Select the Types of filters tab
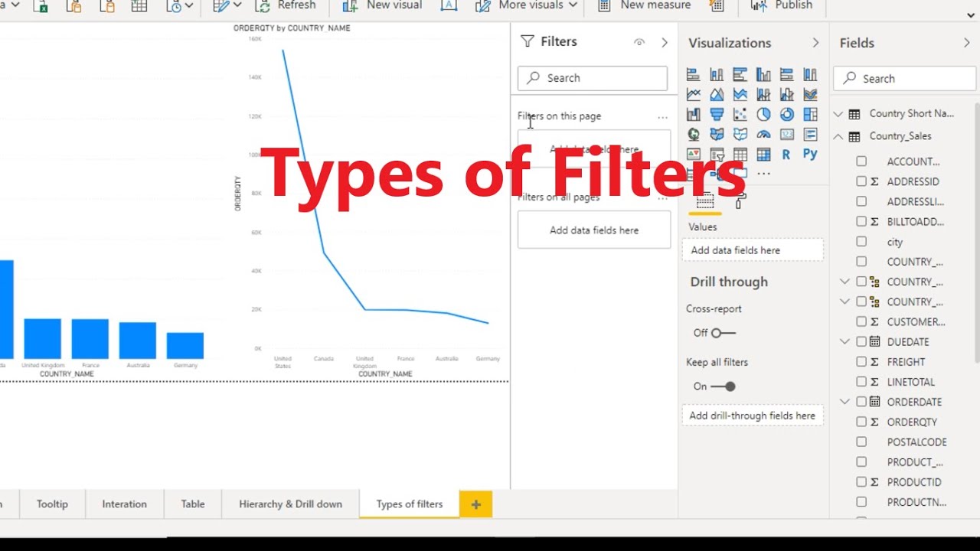The width and height of the screenshot is (980, 551). [410, 504]
